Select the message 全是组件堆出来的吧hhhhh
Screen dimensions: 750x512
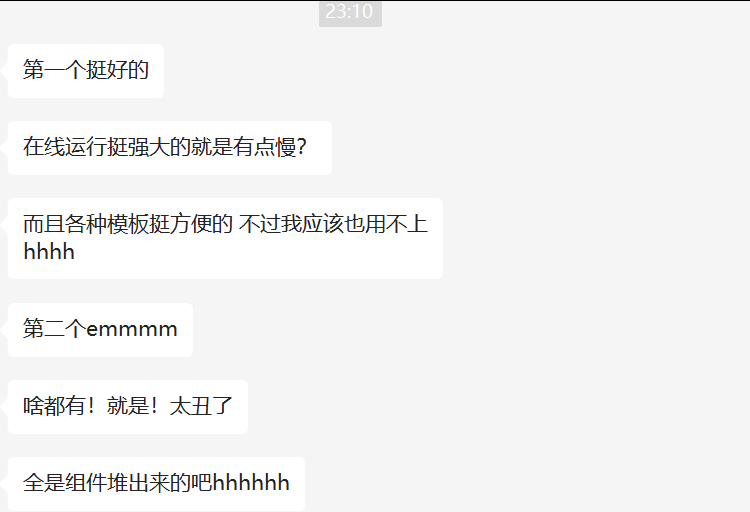(x=156, y=484)
